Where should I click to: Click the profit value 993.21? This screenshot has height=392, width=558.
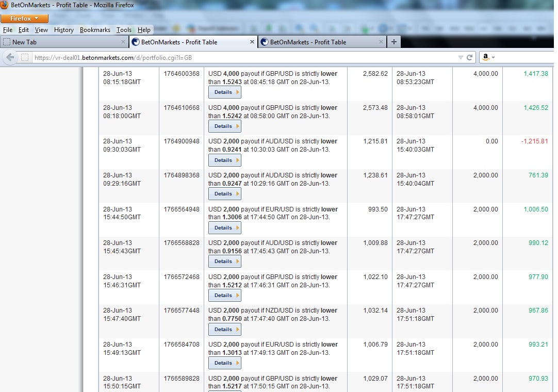click(x=538, y=345)
